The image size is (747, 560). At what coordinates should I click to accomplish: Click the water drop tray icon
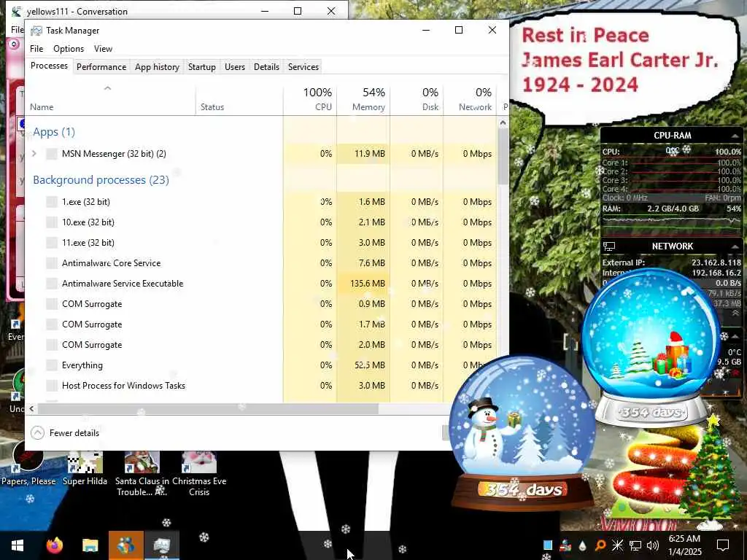click(582, 545)
